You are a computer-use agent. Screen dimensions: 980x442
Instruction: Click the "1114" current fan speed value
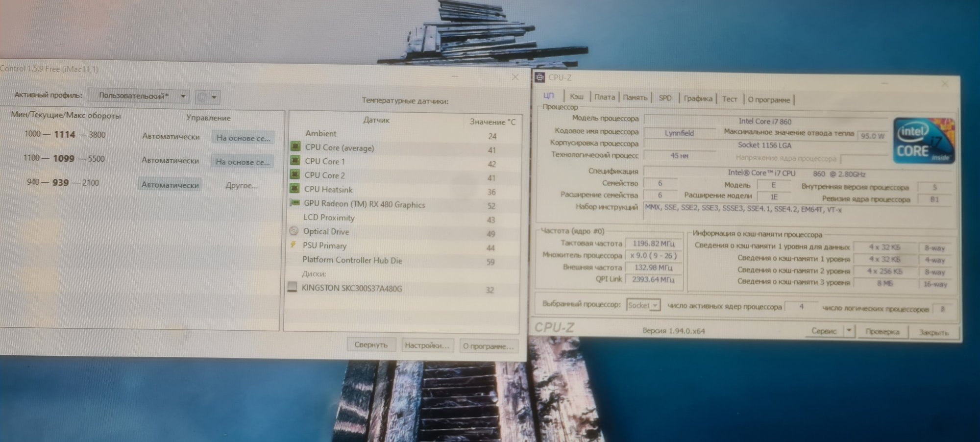click(x=65, y=134)
